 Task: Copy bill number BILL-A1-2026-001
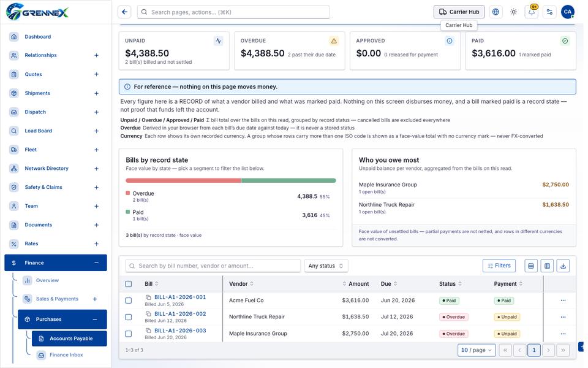(148, 297)
